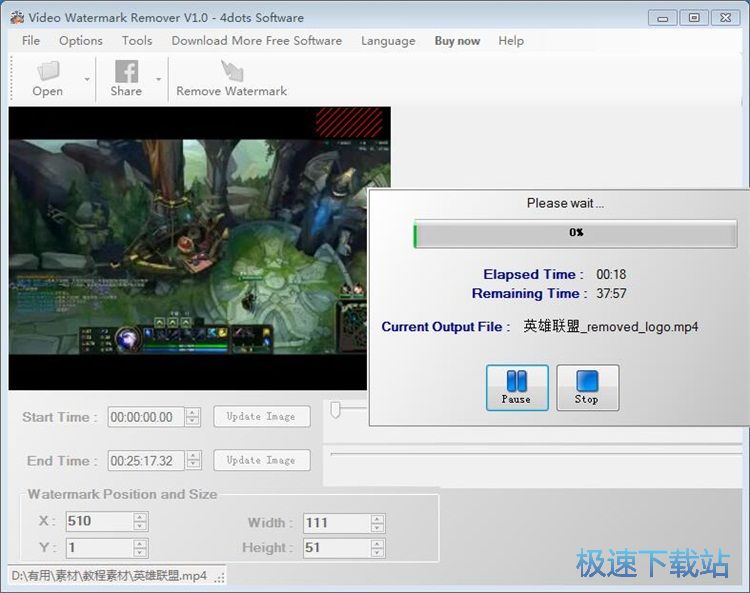Click the toolbar grip handle at left
The width and height of the screenshot is (750, 593).
11,79
